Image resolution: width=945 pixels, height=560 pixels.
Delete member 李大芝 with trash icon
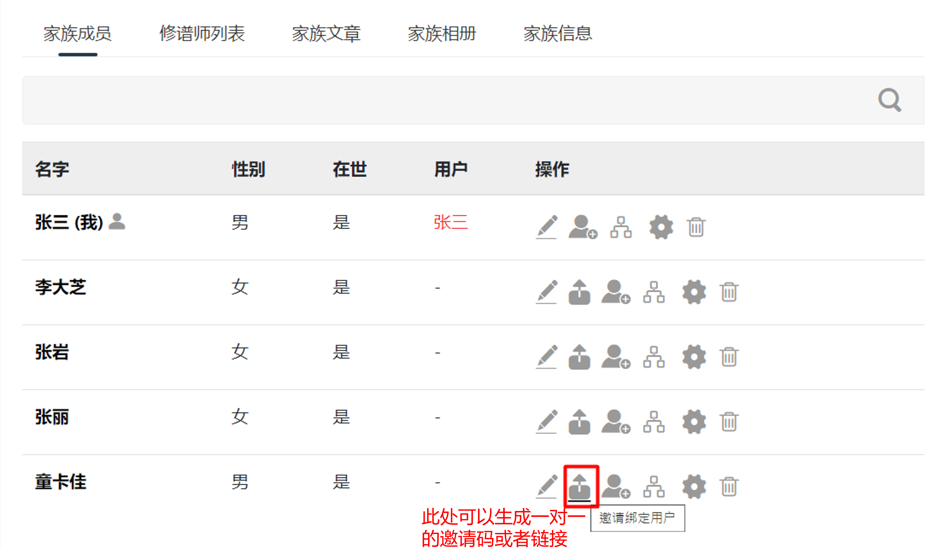729,292
